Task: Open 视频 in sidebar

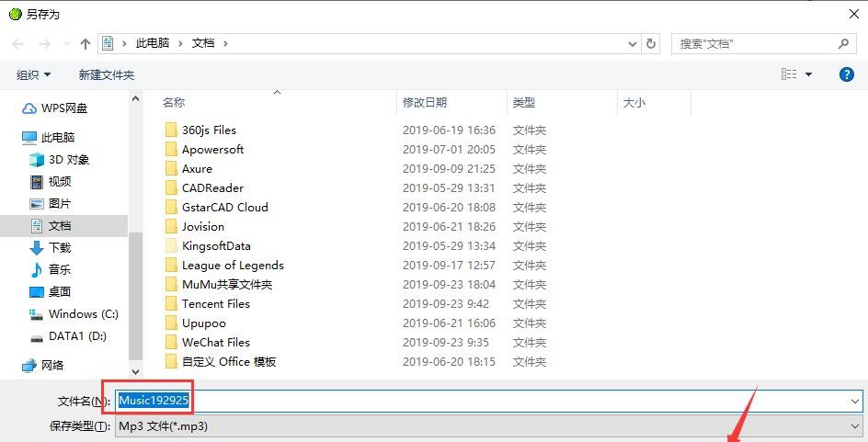Action: (x=51, y=181)
